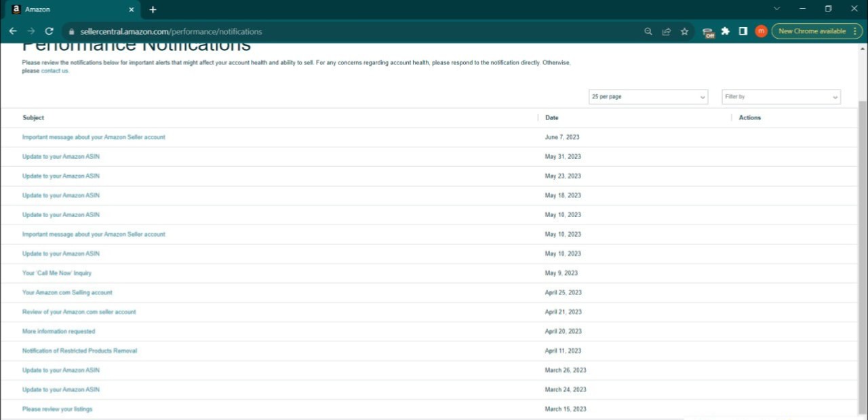This screenshot has height=420, width=868.
Task: Reload the Seller Central page
Action: point(49,31)
